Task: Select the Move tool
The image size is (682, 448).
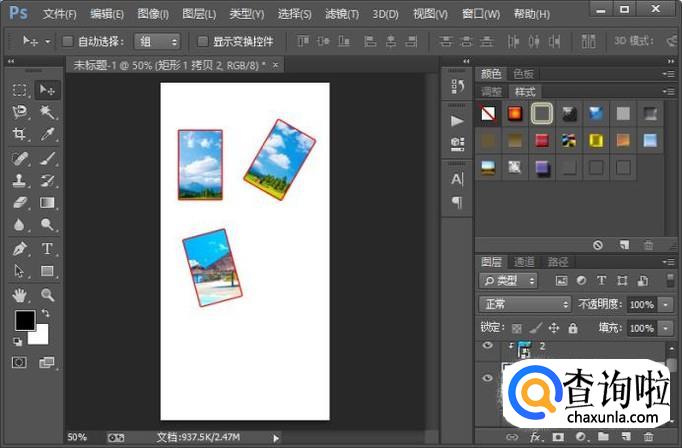Action: tap(47, 89)
